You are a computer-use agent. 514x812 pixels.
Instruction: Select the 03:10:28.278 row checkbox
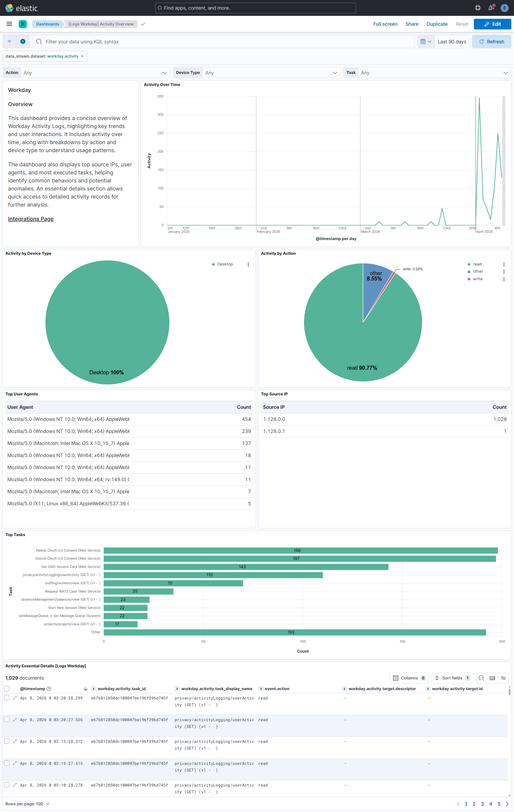[x=7, y=785]
